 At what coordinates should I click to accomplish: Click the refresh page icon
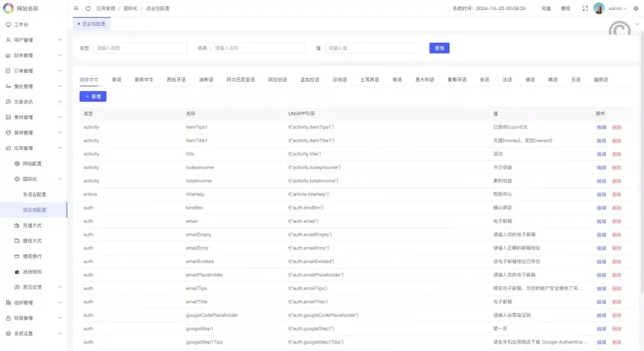87,8
